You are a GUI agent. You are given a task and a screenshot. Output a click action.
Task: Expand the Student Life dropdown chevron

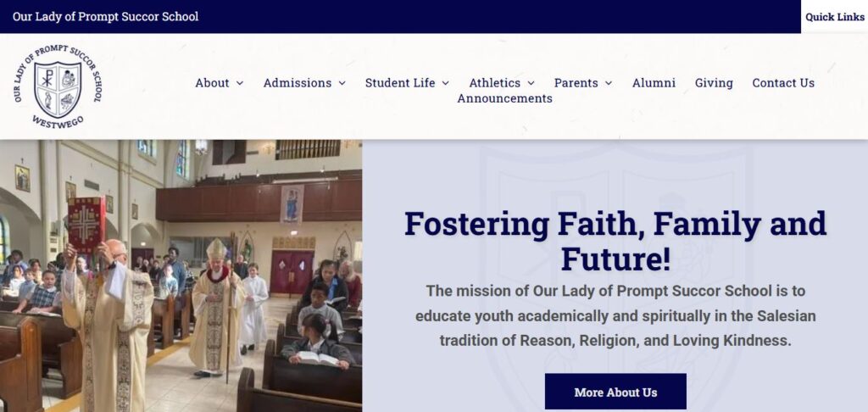[445, 83]
